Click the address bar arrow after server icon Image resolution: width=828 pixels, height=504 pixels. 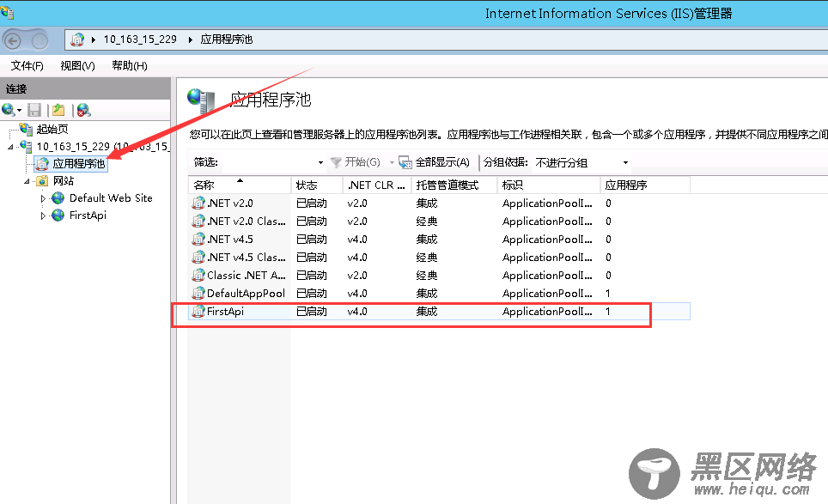coord(94,39)
